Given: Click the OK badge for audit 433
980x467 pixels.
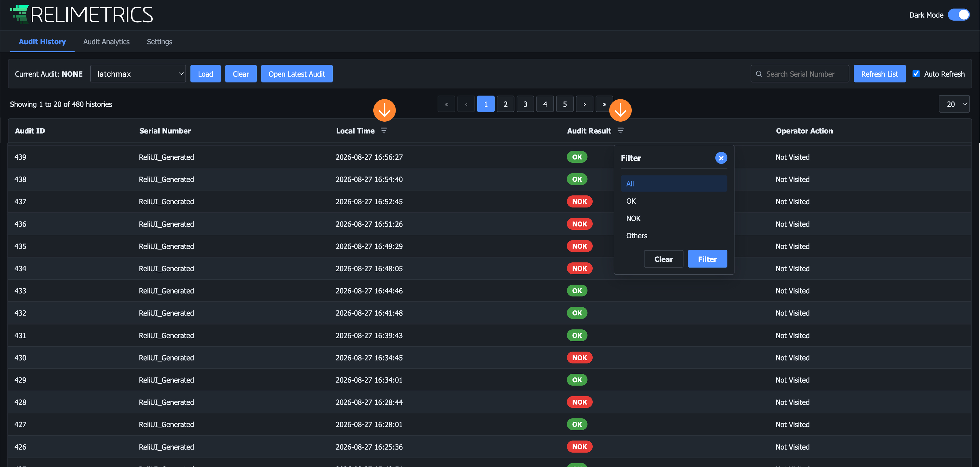Looking at the screenshot, I should point(577,291).
